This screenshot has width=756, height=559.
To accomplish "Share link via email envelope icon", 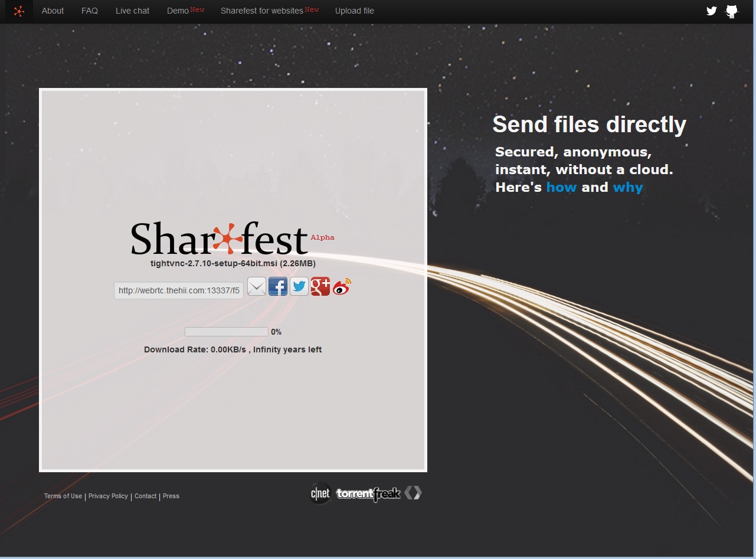I will pos(257,286).
